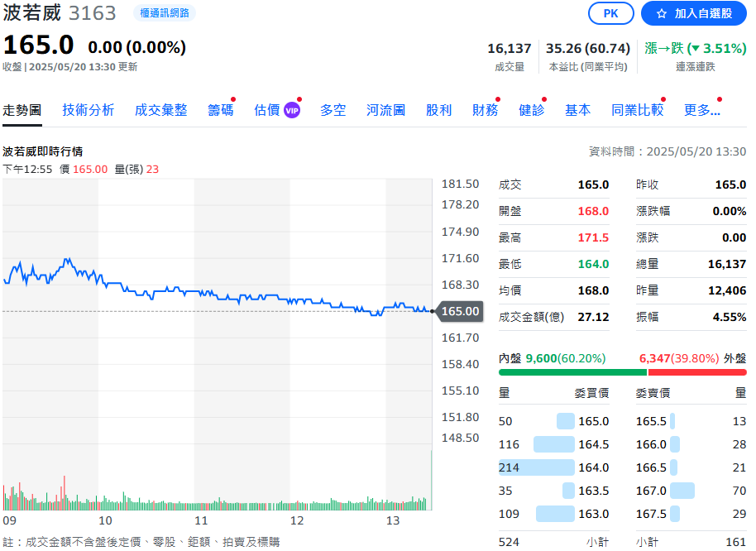756x551 pixels.
Task: Click the 振幅 value 4.55%
Action: click(729, 317)
